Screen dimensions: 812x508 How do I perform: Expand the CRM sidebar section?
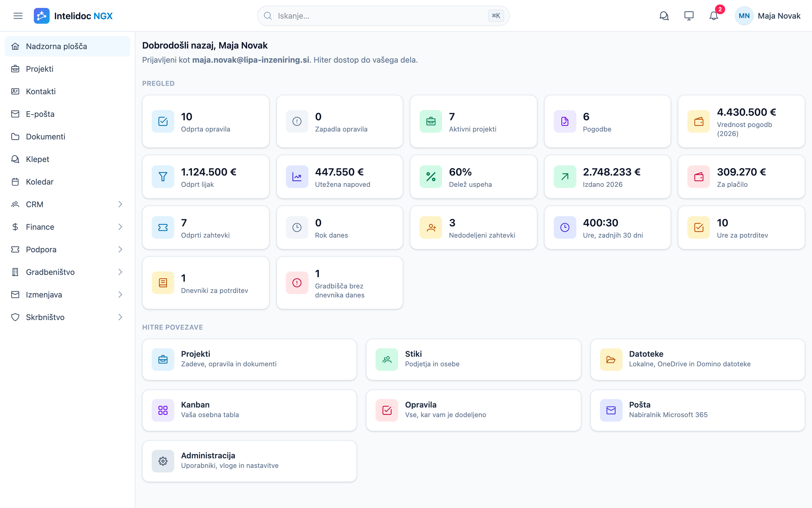67,204
